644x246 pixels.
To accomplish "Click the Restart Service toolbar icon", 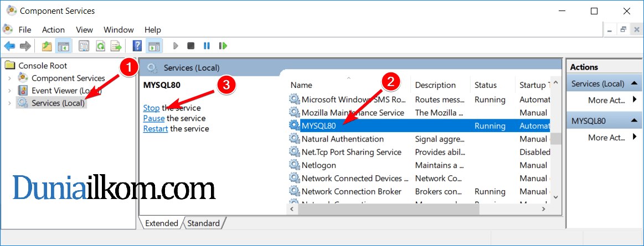I will (x=223, y=46).
